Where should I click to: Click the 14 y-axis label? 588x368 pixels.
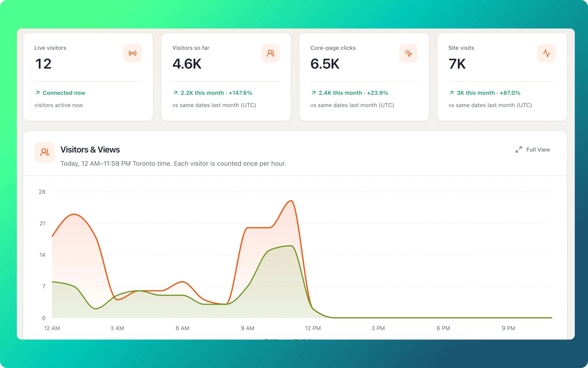point(42,255)
